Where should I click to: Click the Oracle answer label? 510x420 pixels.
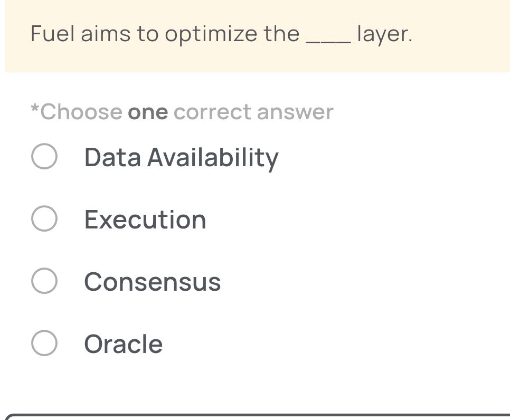122,343
